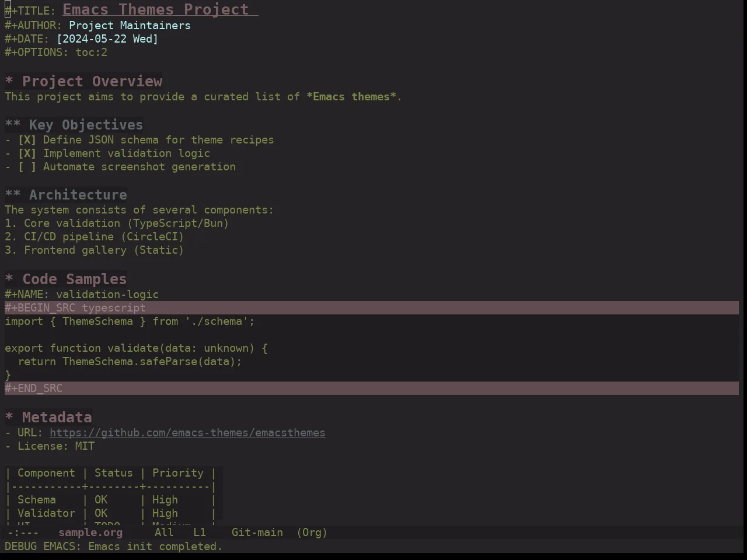Viewport: 747px width, 560px height.
Task: Click the sample.org buffer name in mode line
Action: [90, 533]
